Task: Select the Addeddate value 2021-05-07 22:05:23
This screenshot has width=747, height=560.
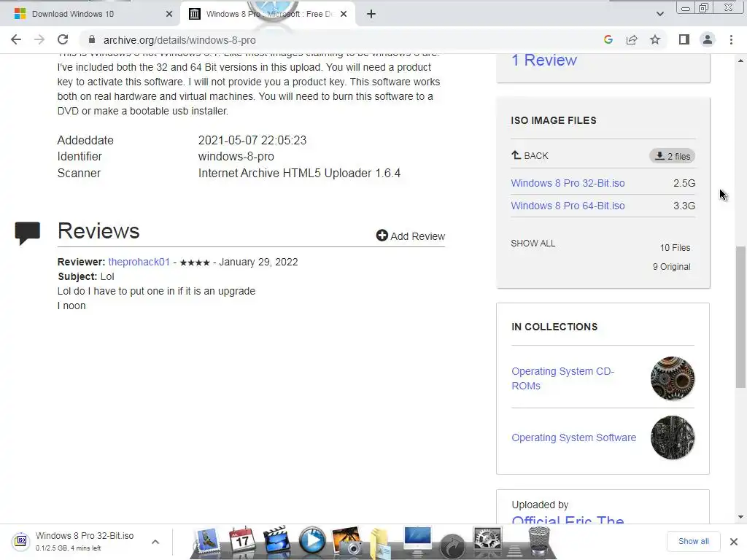Action: click(252, 140)
